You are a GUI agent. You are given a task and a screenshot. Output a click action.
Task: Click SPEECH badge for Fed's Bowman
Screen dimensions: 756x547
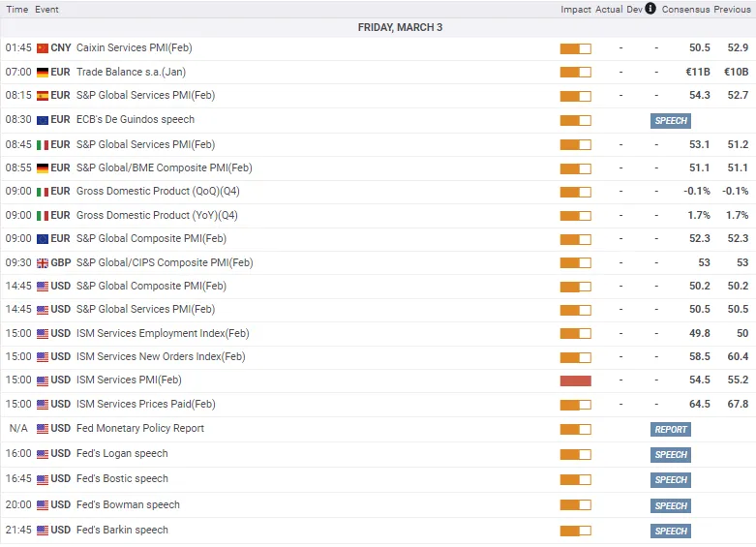670,505
